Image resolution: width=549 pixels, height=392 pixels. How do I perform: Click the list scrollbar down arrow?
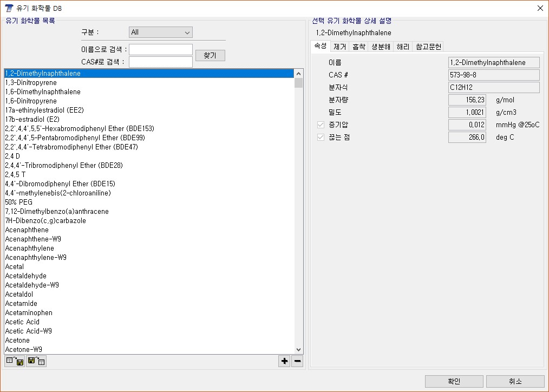[x=298, y=350]
